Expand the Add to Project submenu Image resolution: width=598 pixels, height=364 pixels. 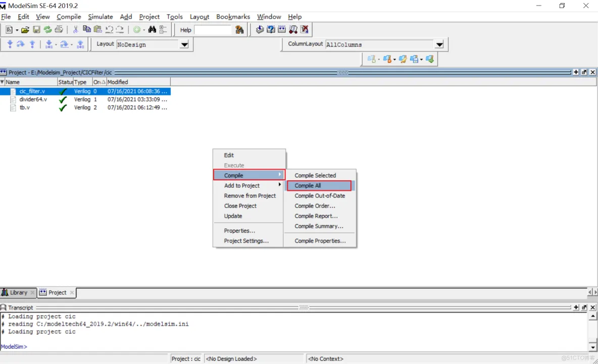[249, 186]
